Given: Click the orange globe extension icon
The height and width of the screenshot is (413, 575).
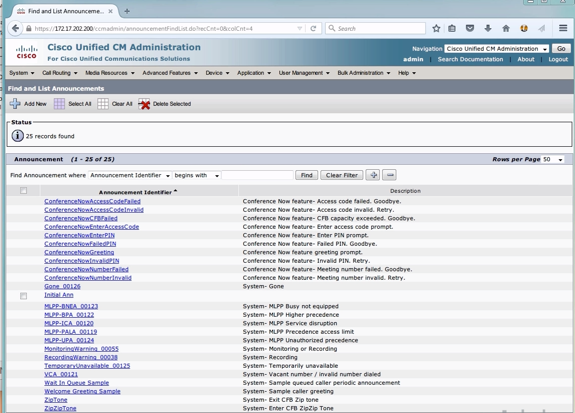Looking at the screenshot, I should point(524,28).
